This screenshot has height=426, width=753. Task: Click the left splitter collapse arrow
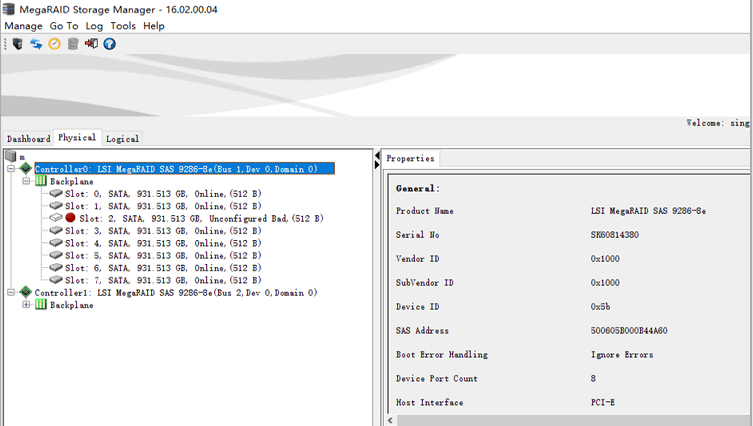pos(377,156)
